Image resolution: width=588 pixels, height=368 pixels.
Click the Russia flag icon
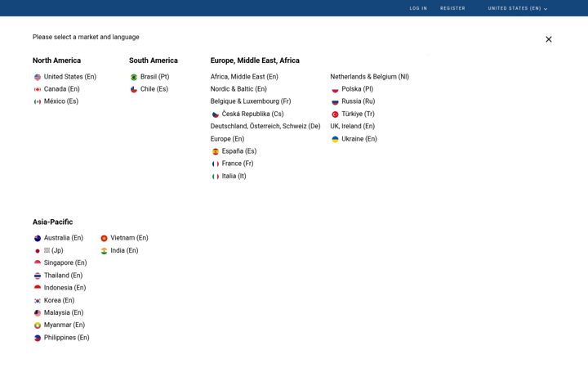coord(336,101)
